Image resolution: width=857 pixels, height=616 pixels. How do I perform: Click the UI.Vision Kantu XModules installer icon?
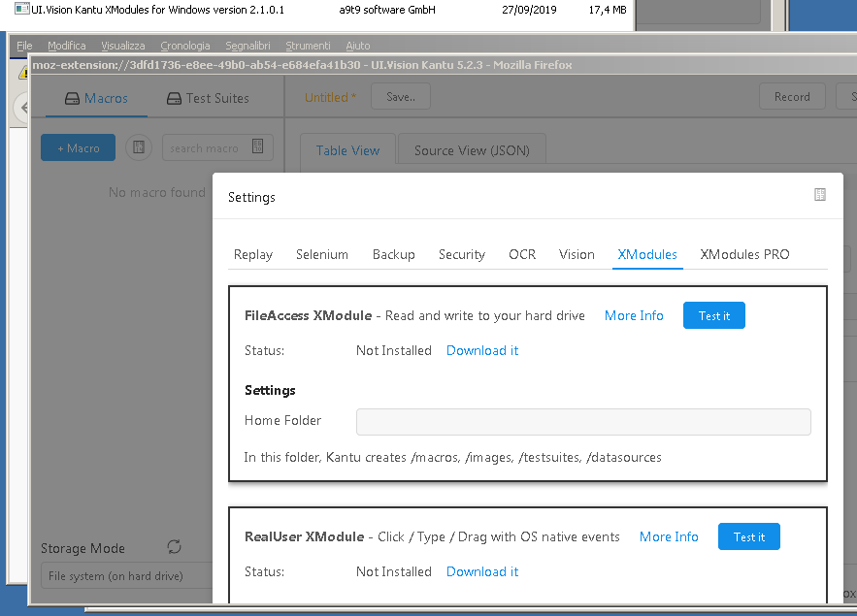click(22, 9)
